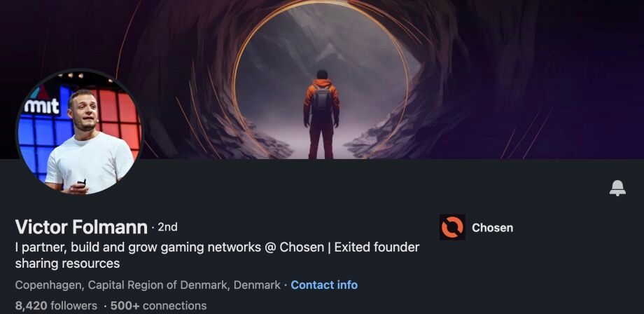Click the Chosen company name
The width and height of the screenshot is (644, 314).
point(492,228)
